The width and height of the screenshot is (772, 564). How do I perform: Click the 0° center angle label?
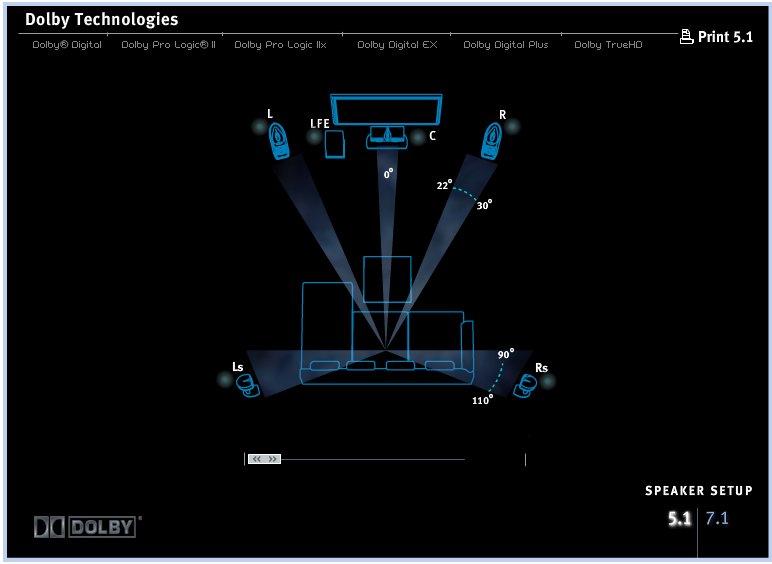click(388, 174)
